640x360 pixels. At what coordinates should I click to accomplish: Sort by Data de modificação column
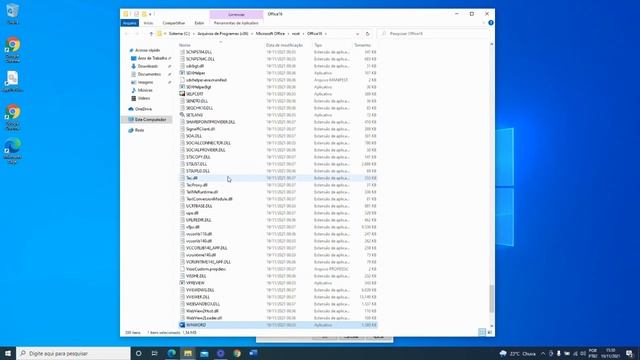[284, 45]
